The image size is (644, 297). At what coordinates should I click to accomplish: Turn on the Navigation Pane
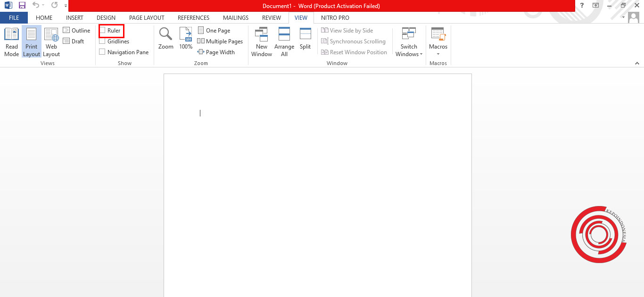point(102,52)
